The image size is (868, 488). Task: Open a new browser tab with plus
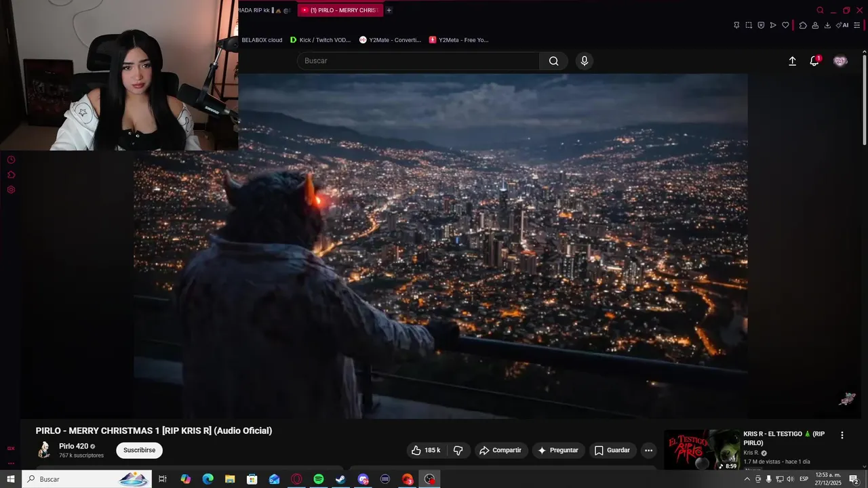click(389, 10)
